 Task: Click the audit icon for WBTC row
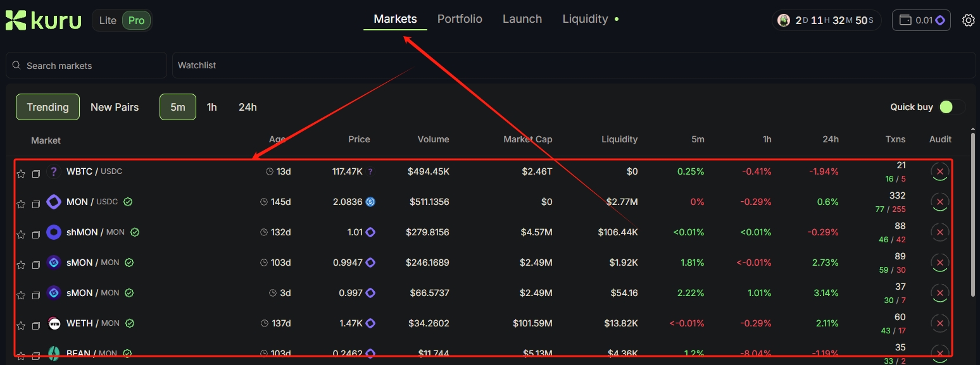click(939, 172)
